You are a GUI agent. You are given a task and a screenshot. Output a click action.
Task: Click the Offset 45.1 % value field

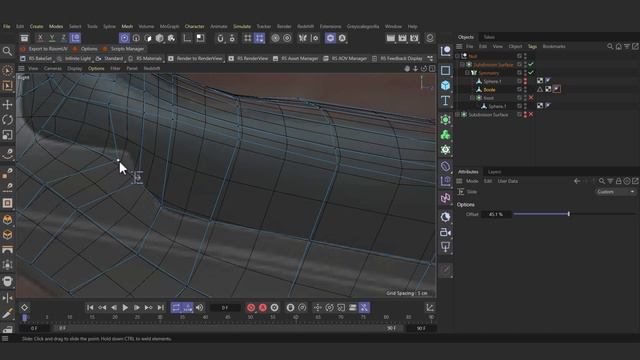pyautogui.click(x=496, y=214)
